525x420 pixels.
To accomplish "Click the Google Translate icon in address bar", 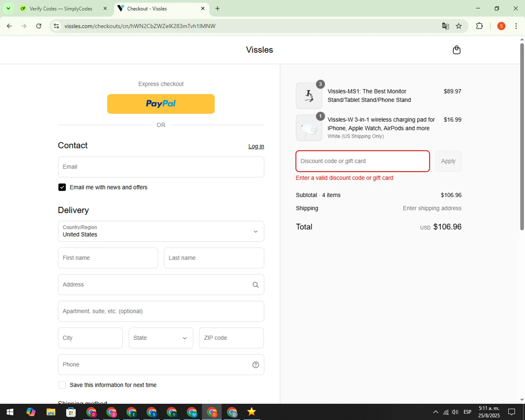I will [445, 26].
